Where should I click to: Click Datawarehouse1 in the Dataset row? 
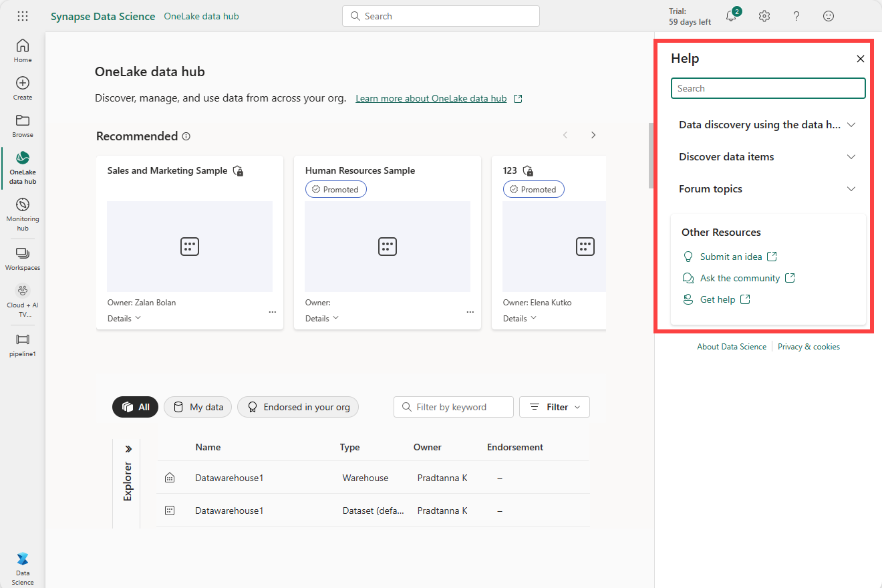(x=229, y=510)
